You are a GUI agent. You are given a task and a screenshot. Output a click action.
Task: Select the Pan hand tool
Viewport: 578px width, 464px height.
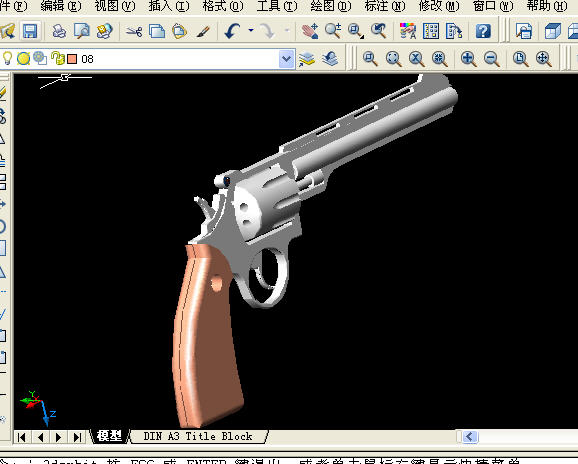point(310,31)
